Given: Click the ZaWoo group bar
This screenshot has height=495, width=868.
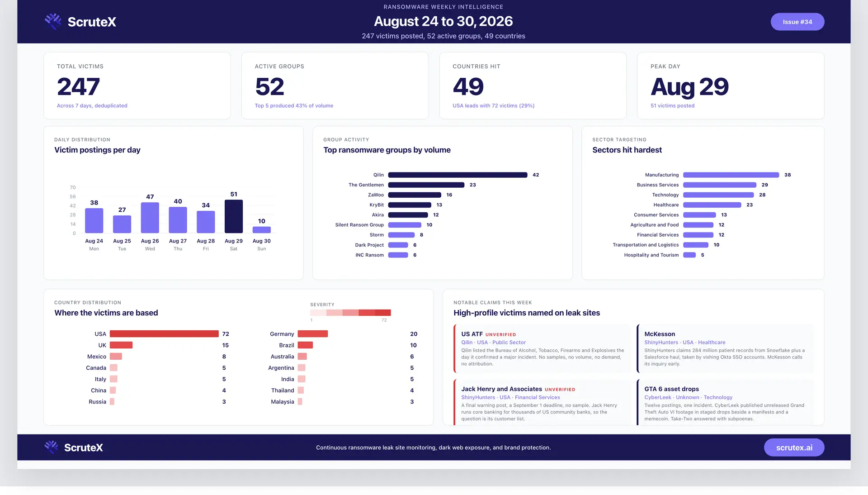Looking at the screenshot, I should [415, 195].
